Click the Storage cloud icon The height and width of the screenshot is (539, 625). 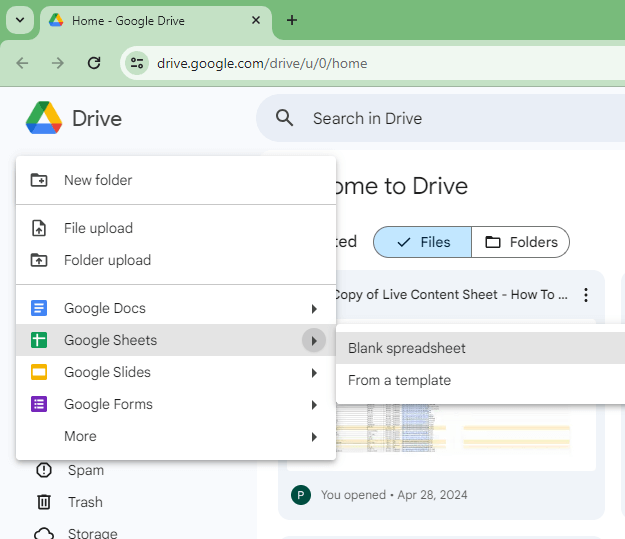(44, 533)
